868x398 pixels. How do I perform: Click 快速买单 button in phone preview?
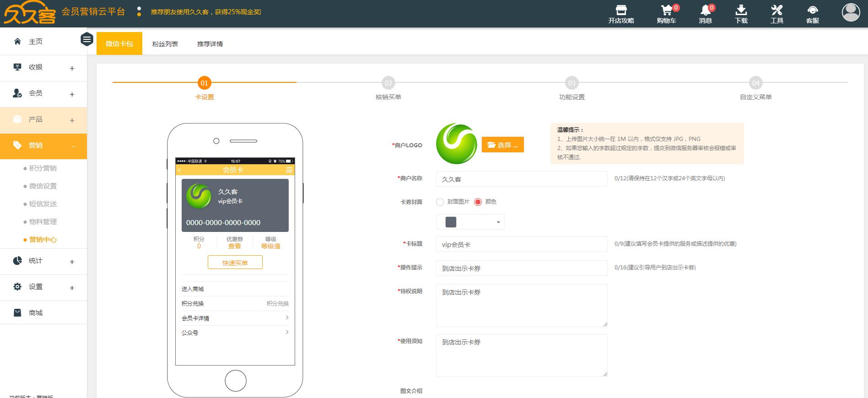[x=235, y=263]
